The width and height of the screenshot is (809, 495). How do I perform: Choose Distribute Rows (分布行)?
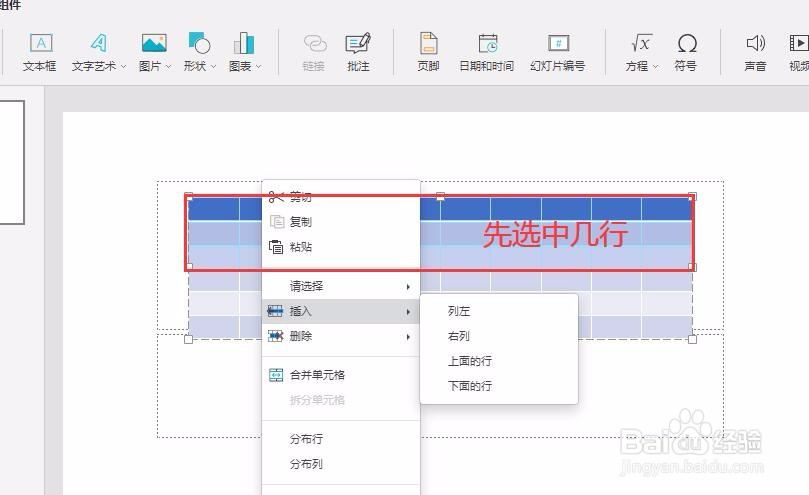341,439
